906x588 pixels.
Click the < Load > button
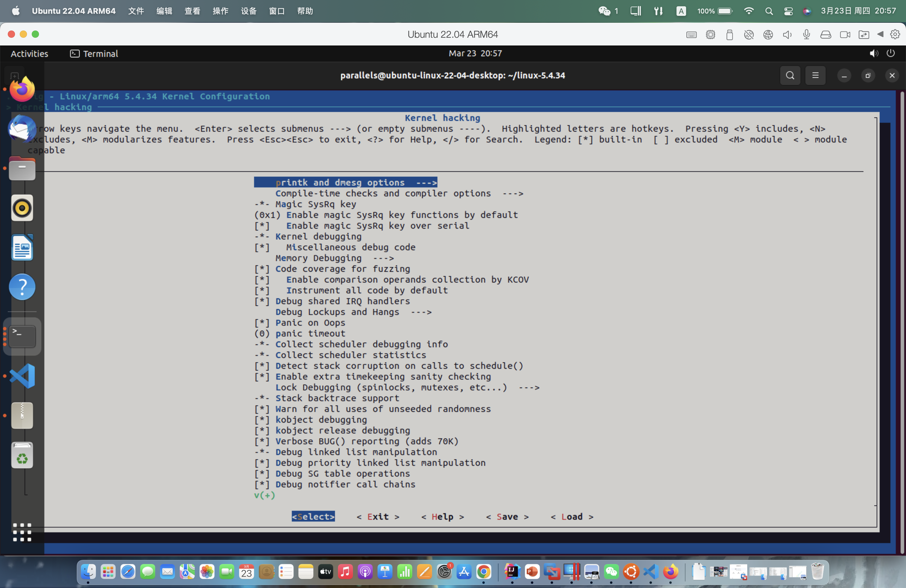tap(572, 516)
